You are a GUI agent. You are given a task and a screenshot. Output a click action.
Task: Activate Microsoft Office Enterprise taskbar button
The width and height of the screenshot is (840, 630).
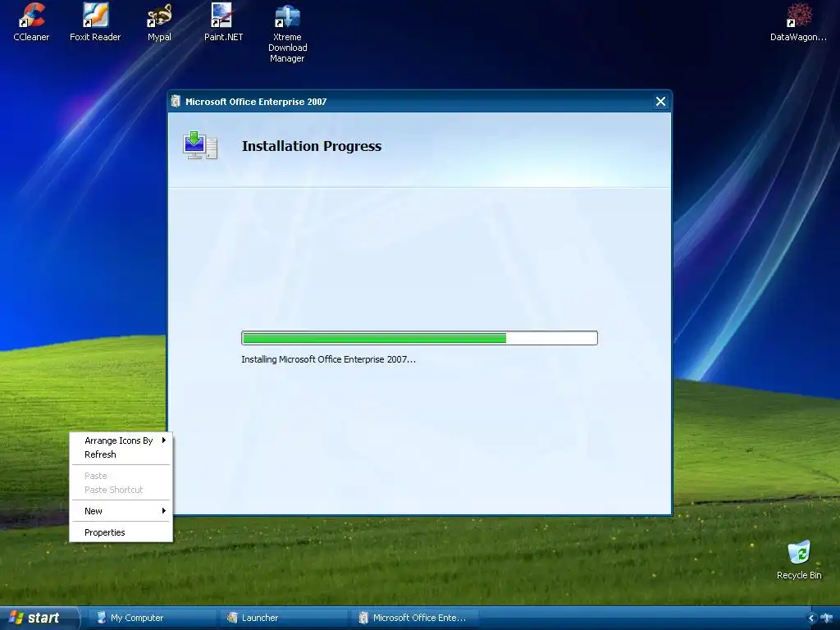pos(413,618)
